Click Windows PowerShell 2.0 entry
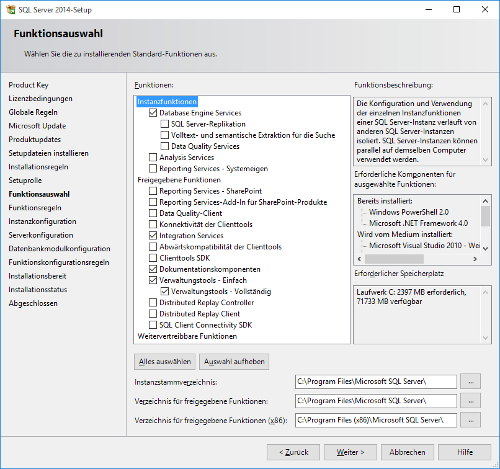Viewport: 500px width, 469px height. [x=409, y=212]
